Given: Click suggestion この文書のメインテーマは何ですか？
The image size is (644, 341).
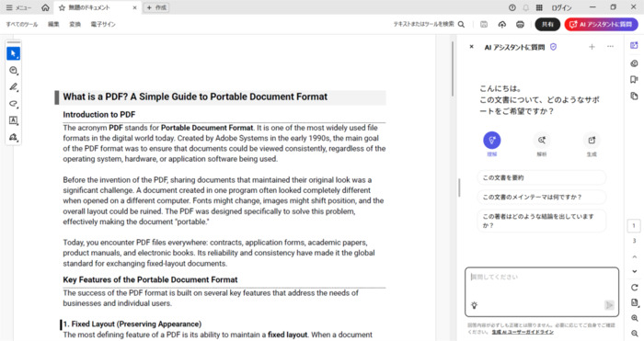Looking at the screenshot, I should tap(541, 198).
